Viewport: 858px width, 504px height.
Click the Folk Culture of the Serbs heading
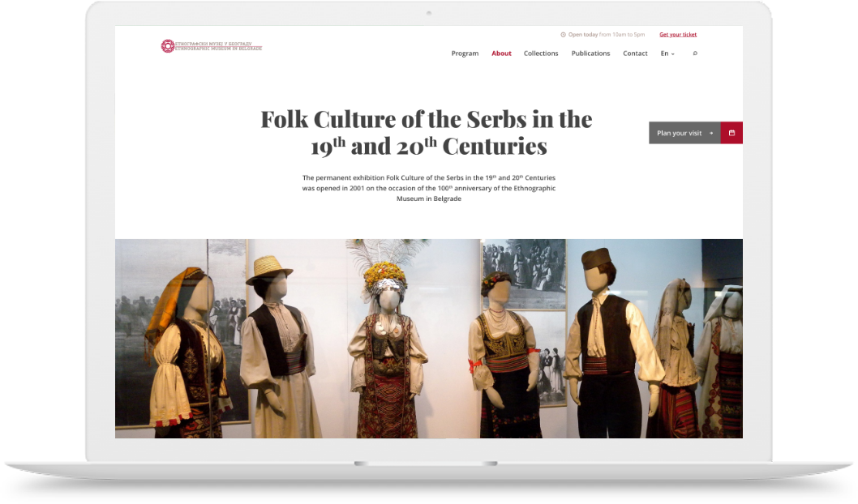[x=427, y=133]
